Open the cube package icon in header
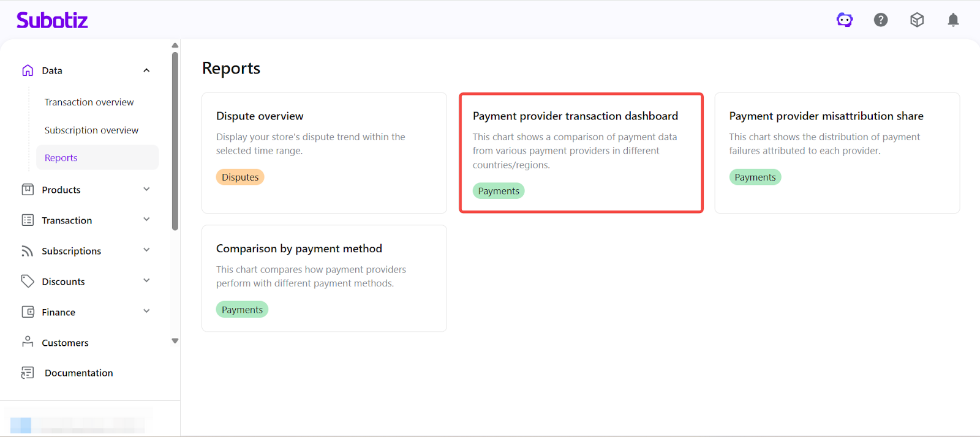Viewport: 980px width, 437px height. point(917,20)
